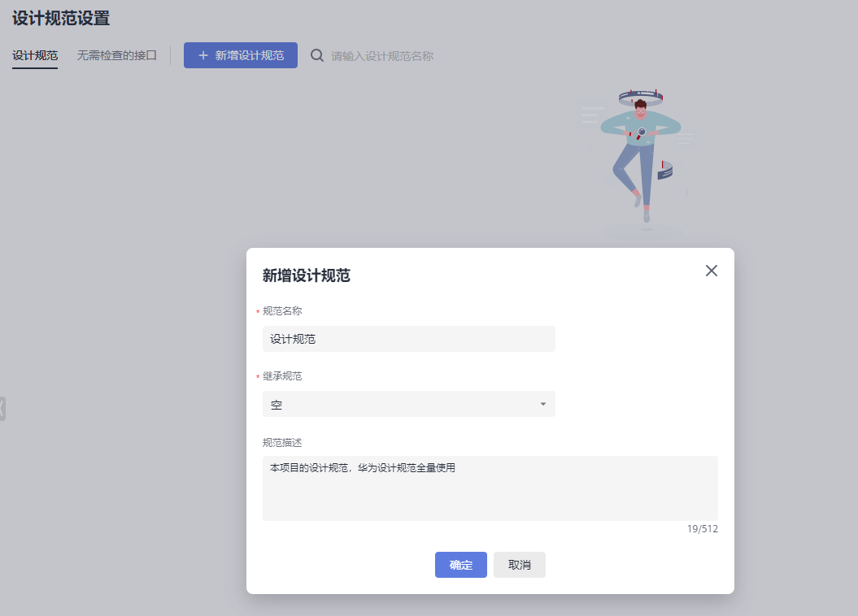
Task: Click the 设计规范设置 page title
Action: [61, 18]
